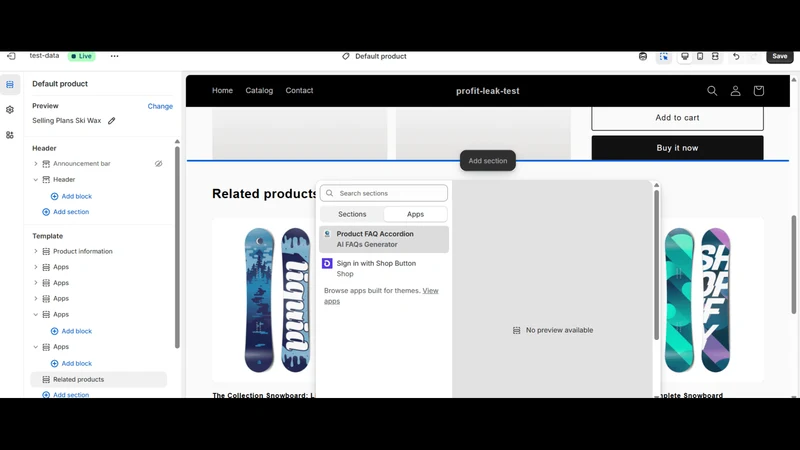This screenshot has width=800, height=450.
Task: Click the Search sections input field
Action: click(384, 193)
